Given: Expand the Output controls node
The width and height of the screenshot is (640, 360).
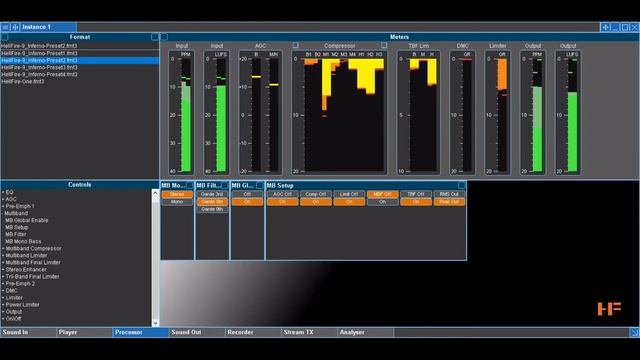Looking at the screenshot, I should [x=3, y=311].
